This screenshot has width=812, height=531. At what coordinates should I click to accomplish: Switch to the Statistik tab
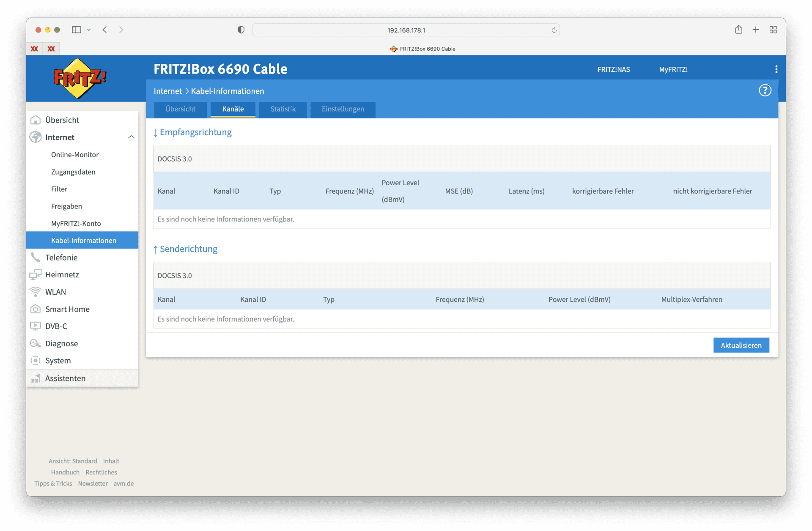pos(283,109)
